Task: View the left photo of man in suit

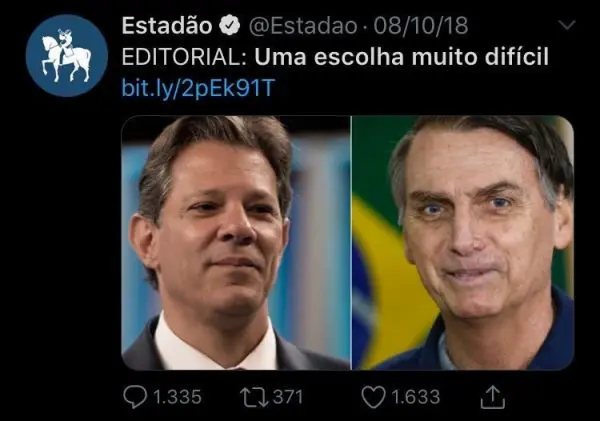Action: (236, 243)
